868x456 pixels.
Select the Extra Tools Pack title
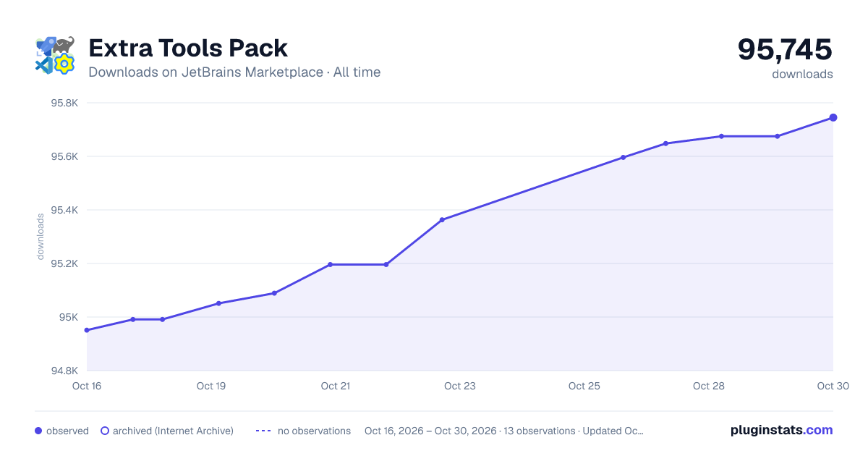click(x=188, y=48)
